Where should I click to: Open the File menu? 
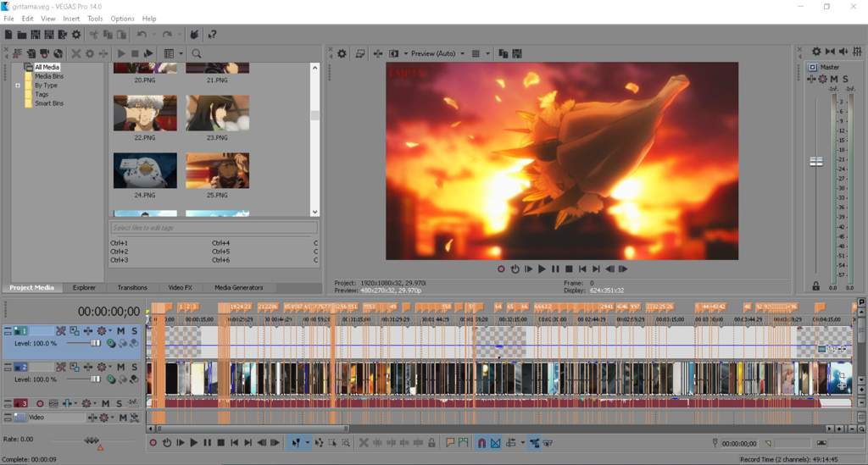[8, 19]
